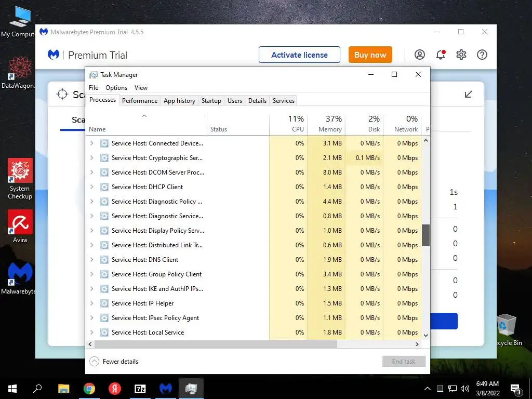532x399 pixels.
Task: Open Malwarebytes account profile icon
Action: [419, 55]
